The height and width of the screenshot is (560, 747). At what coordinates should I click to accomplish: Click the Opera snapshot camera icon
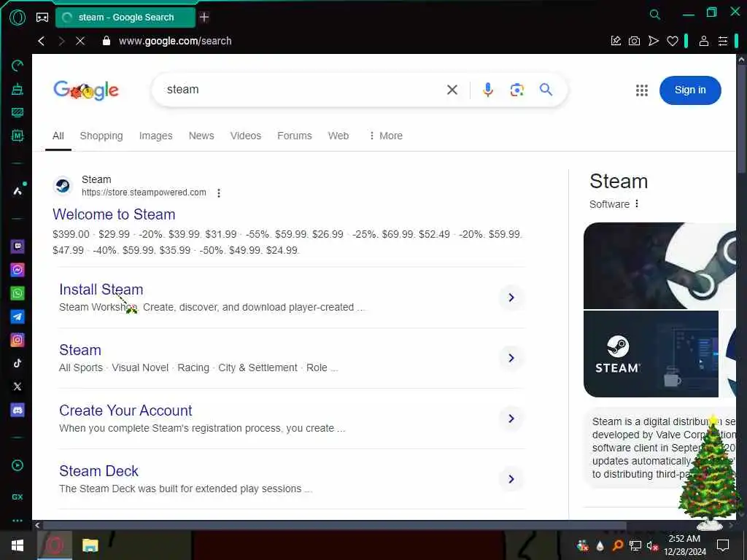coord(634,41)
